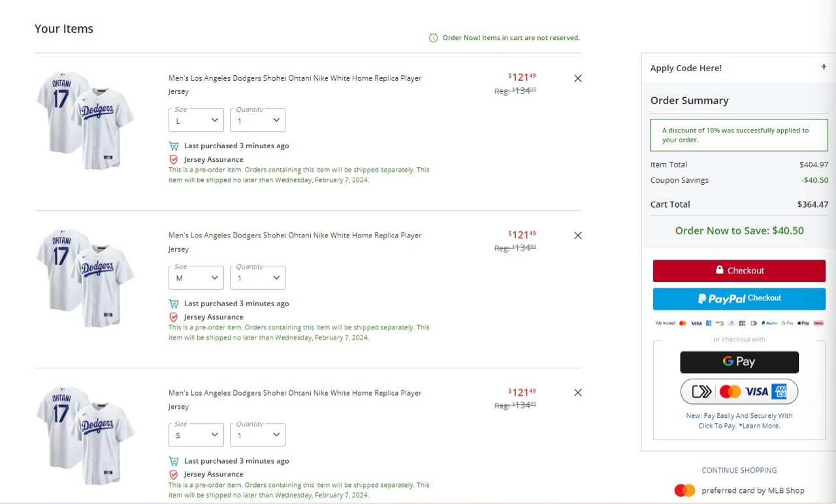Open size M Ohtani jersey thumbnail
This screenshot has height=504, width=836.
tap(85, 277)
